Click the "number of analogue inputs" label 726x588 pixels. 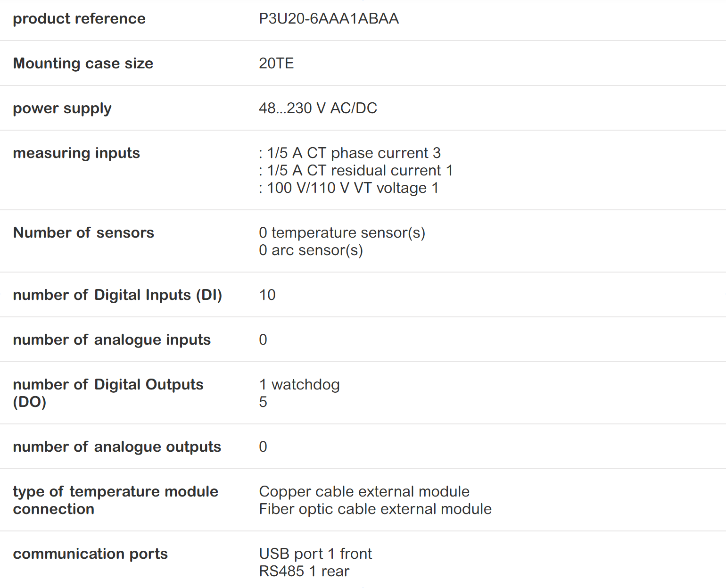click(x=112, y=340)
